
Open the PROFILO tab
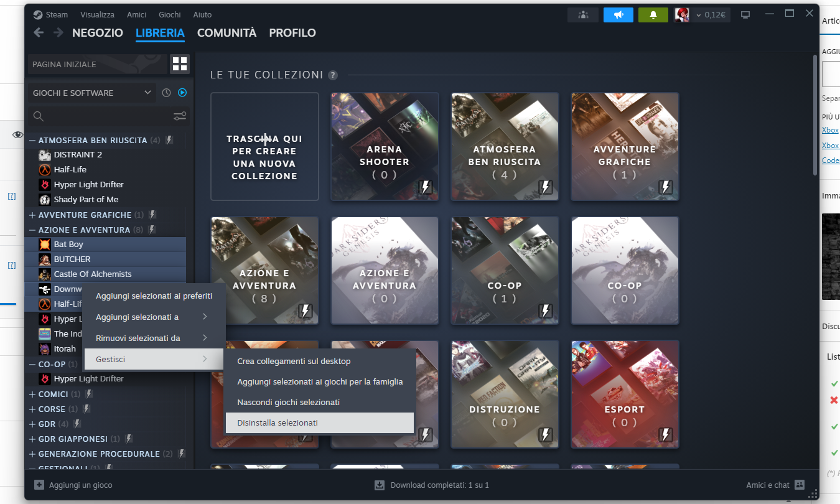tap(292, 33)
